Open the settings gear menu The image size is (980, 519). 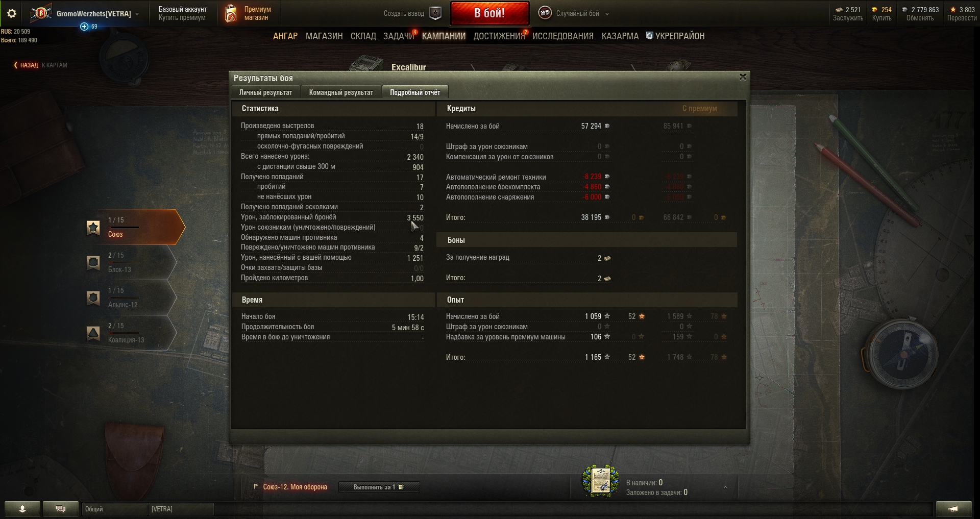pyautogui.click(x=12, y=13)
